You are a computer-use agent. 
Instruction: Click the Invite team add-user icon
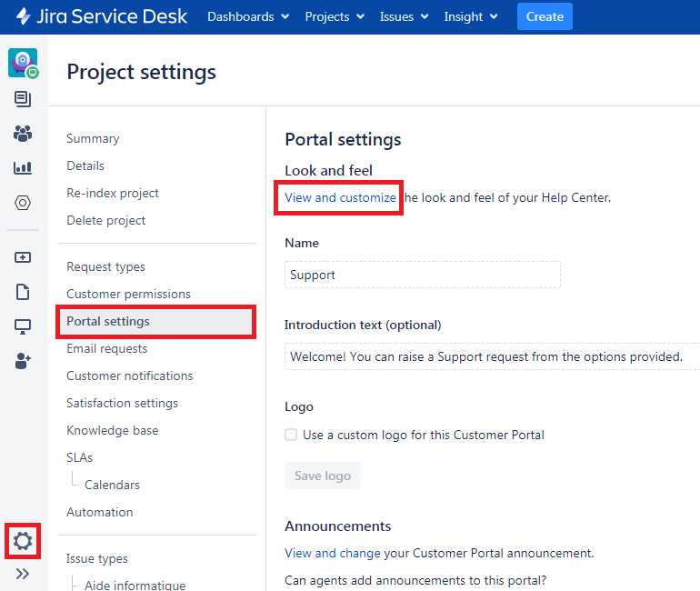tap(23, 361)
